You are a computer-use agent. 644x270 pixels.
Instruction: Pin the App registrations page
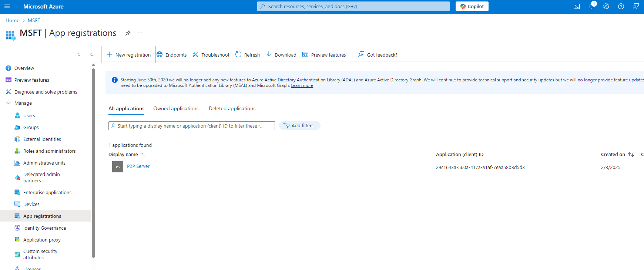coord(128,33)
